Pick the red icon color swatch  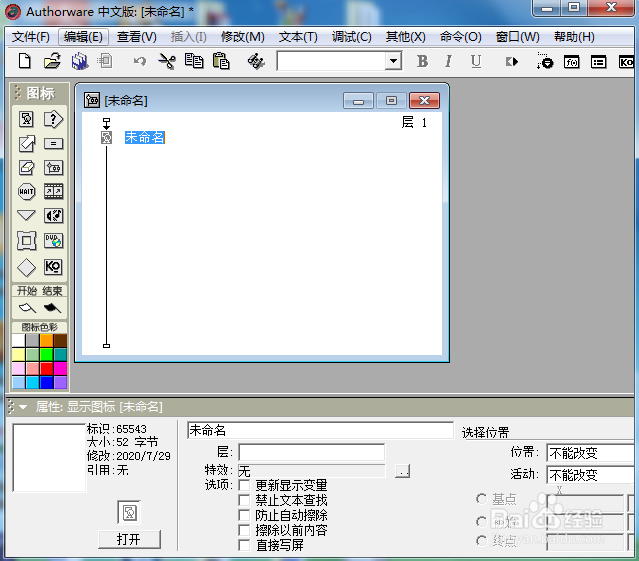[x=46, y=368]
